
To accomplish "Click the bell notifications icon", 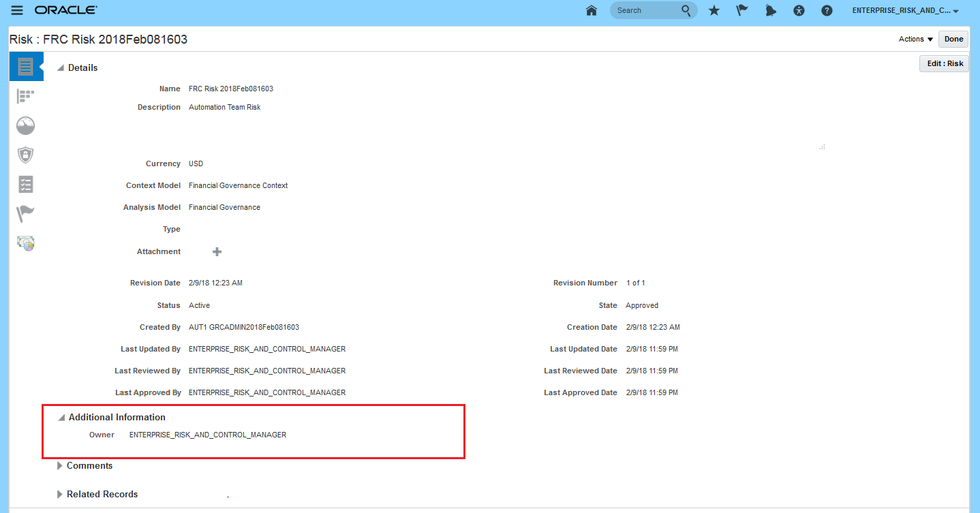I will coord(771,10).
